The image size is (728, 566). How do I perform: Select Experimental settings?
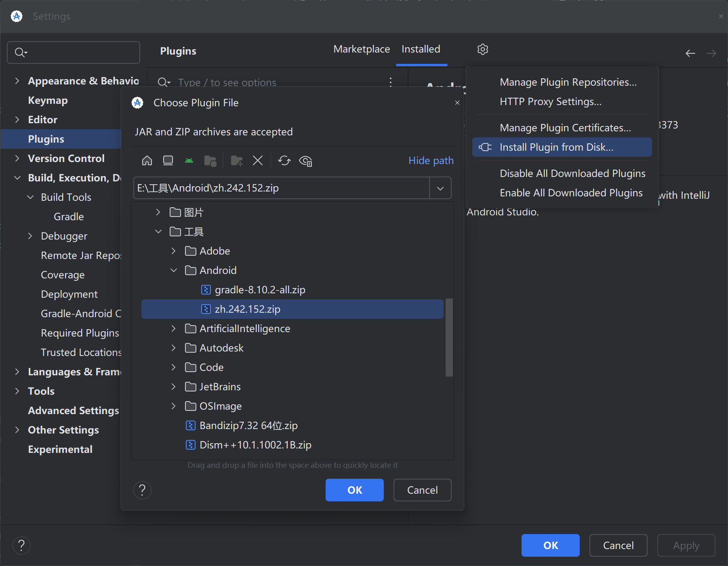60,449
